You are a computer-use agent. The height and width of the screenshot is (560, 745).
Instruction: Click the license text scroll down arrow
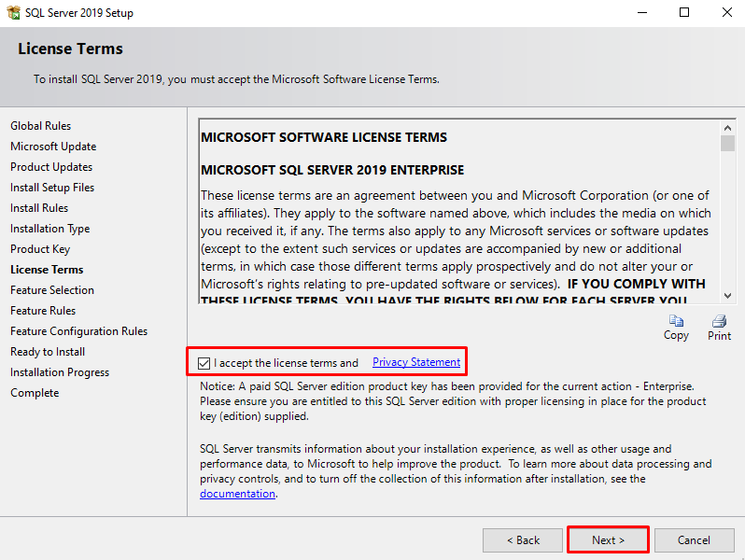pos(727,296)
